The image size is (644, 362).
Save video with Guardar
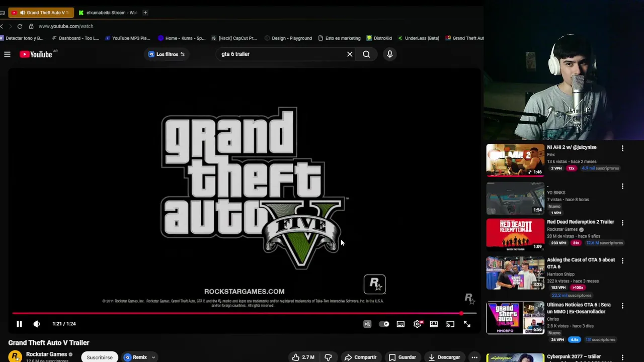point(403,357)
